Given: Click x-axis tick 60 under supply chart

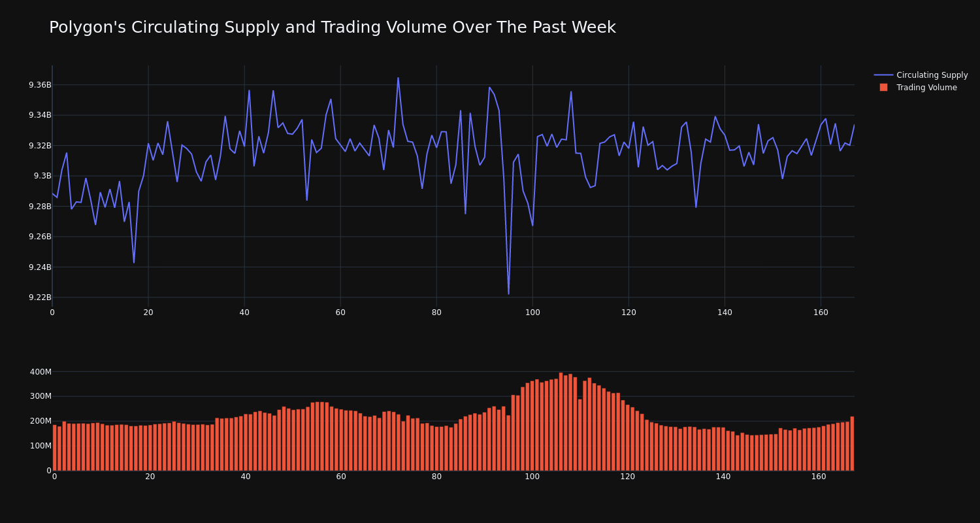Looking at the screenshot, I should [x=340, y=312].
